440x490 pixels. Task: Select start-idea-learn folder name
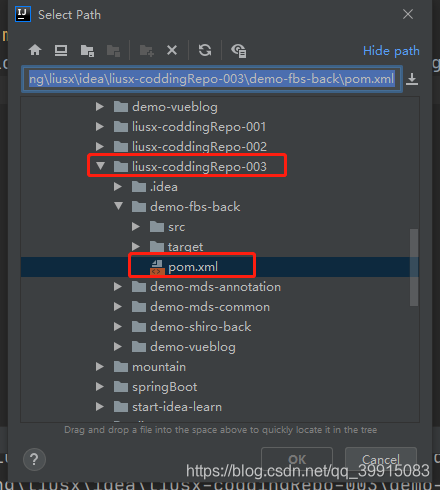click(x=177, y=407)
